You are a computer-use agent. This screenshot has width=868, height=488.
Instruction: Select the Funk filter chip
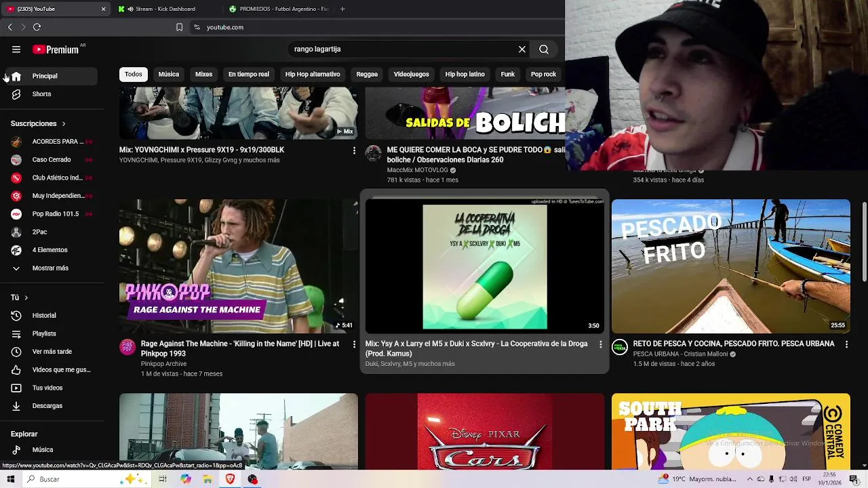coord(508,75)
